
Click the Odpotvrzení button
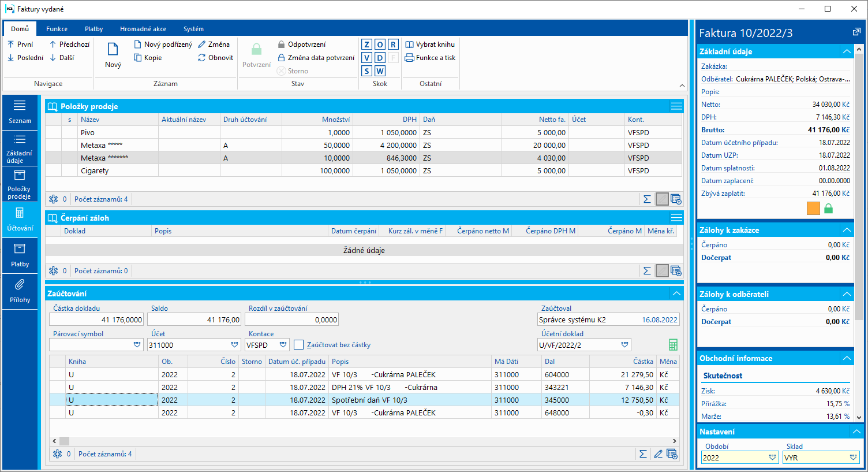(302, 44)
